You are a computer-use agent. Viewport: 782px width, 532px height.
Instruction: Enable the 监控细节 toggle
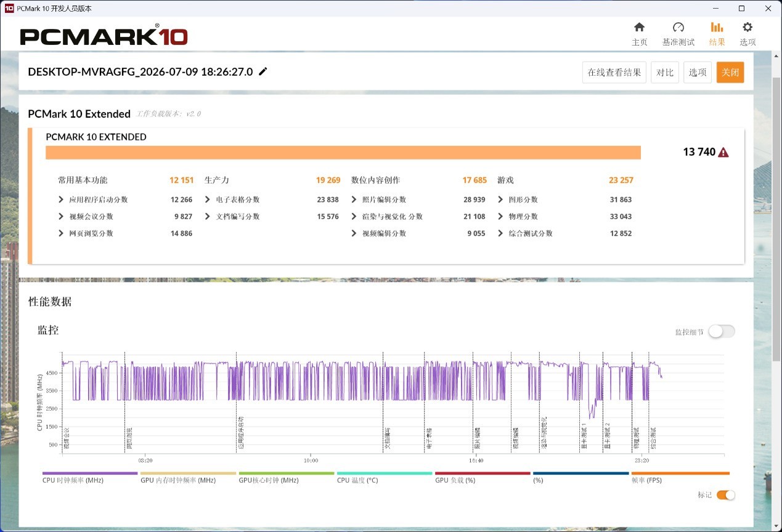[x=721, y=331]
